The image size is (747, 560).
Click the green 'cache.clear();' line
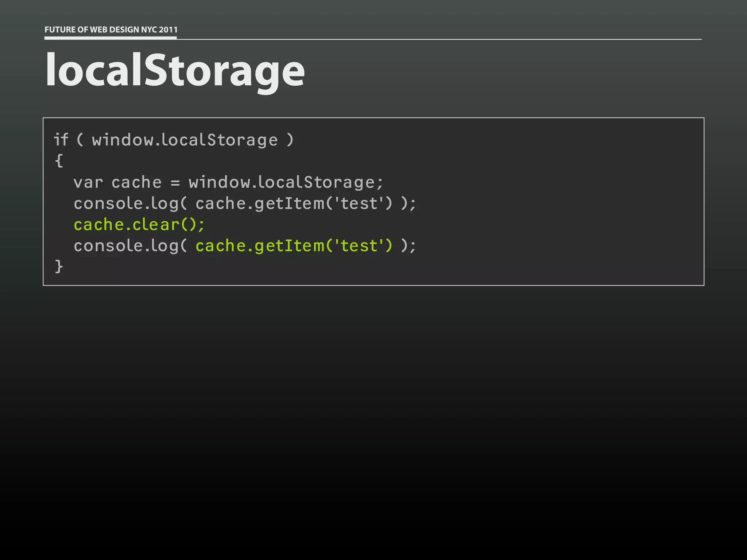coord(139,225)
